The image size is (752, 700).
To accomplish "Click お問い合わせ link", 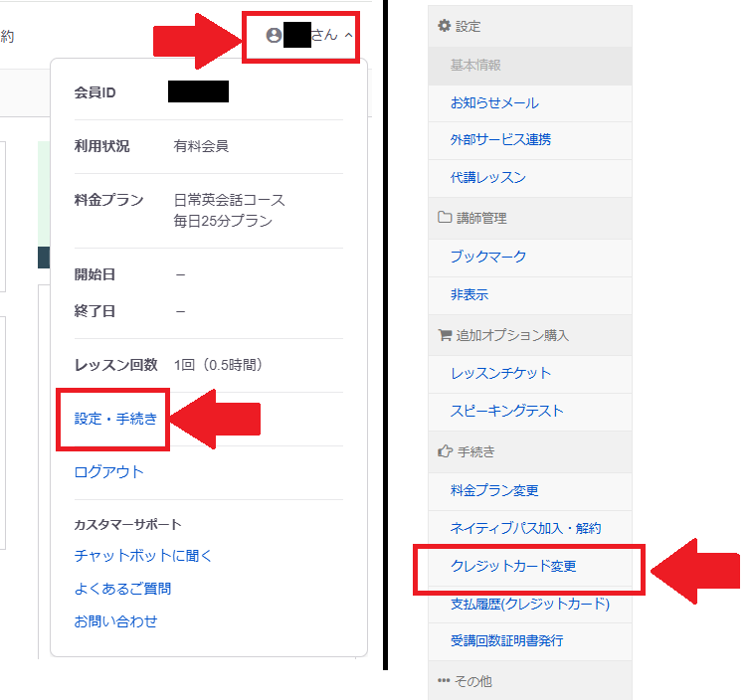I will (115, 621).
